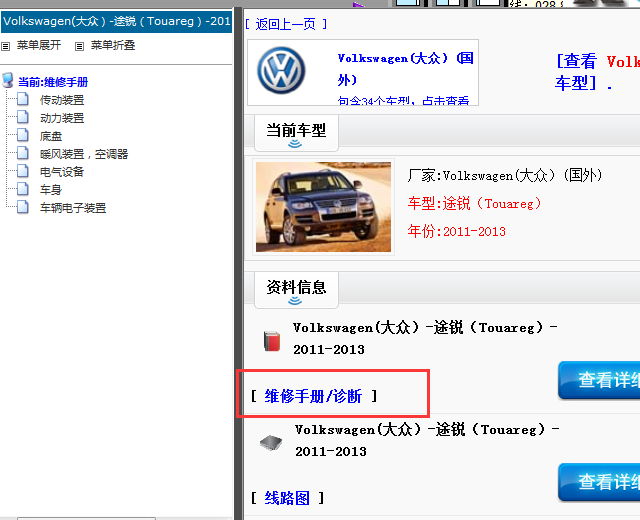The height and width of the screenshot is (520, 640).
Task: Click the gray wiring diagram icon
Action: pos(271,442)
